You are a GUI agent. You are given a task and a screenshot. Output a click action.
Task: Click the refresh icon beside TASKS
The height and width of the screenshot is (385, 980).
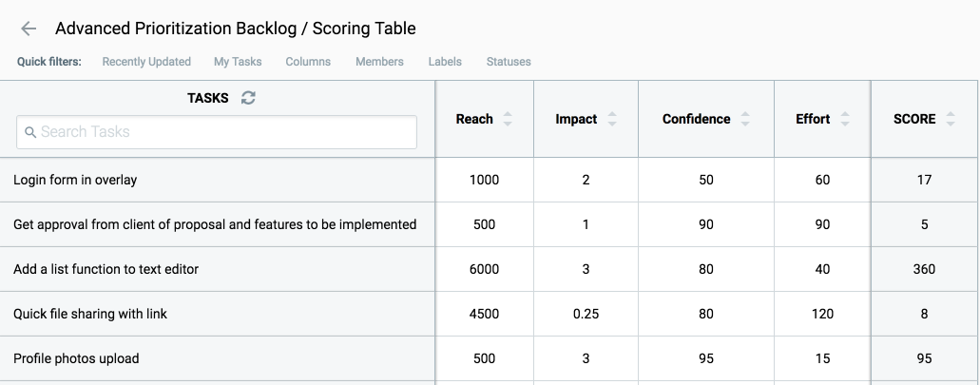(x=248, y=97)
